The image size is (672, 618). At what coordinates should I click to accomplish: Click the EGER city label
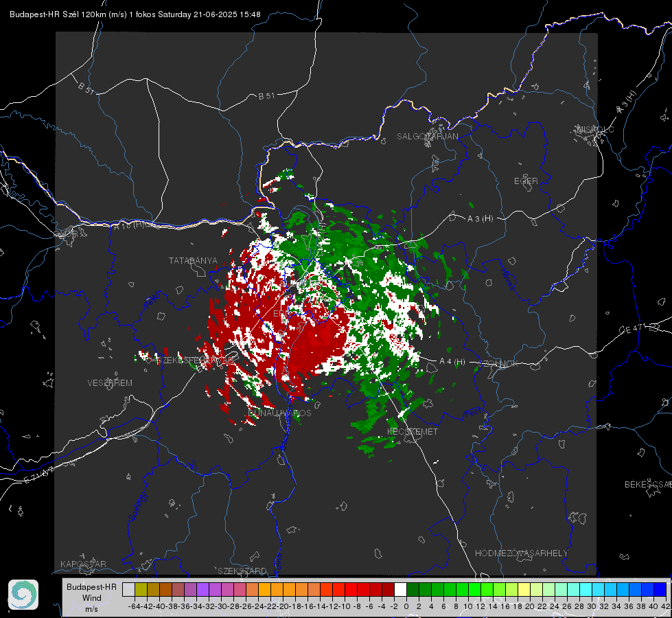[526, 181]
